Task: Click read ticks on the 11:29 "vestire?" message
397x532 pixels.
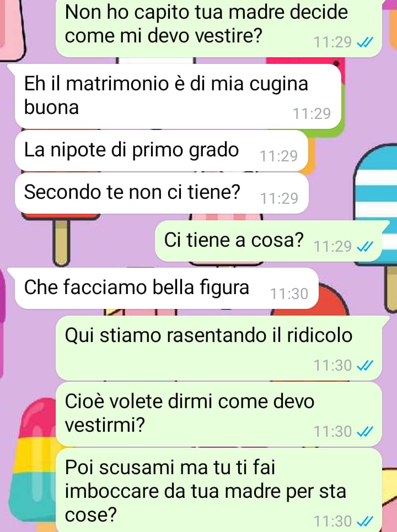Action: [366, 42]
